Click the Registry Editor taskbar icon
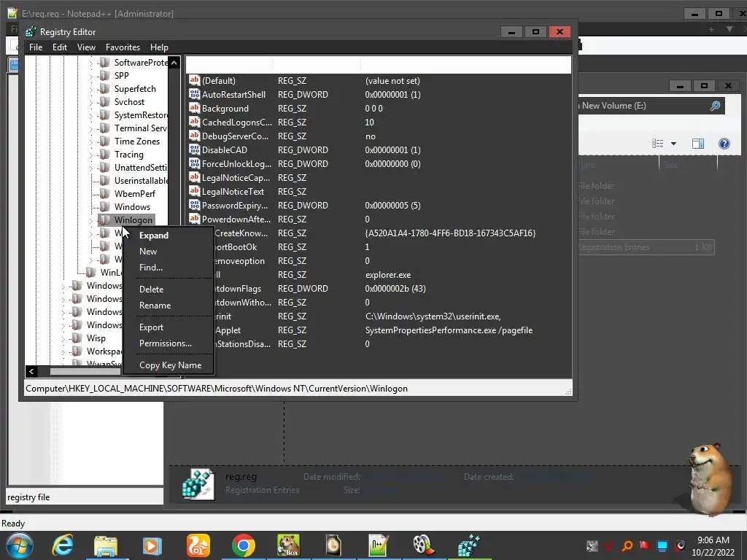This screenshot has height=560, width=747. click(469, 545)
